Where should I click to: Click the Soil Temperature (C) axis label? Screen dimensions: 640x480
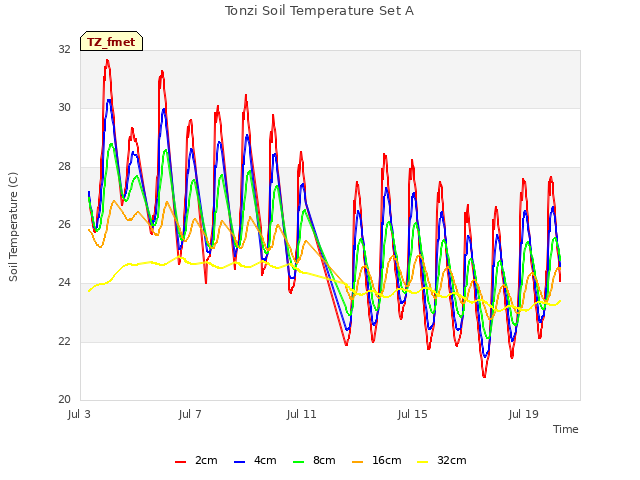13,227
